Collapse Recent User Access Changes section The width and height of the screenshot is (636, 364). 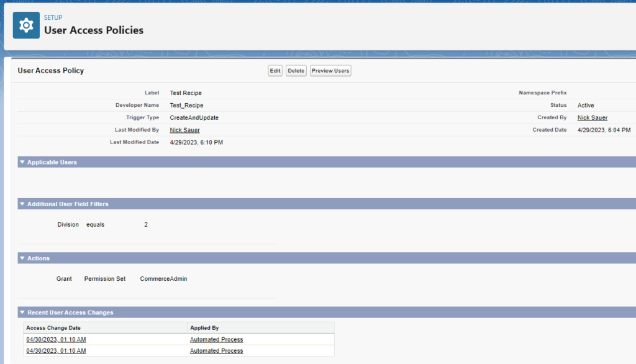(22, 312)
